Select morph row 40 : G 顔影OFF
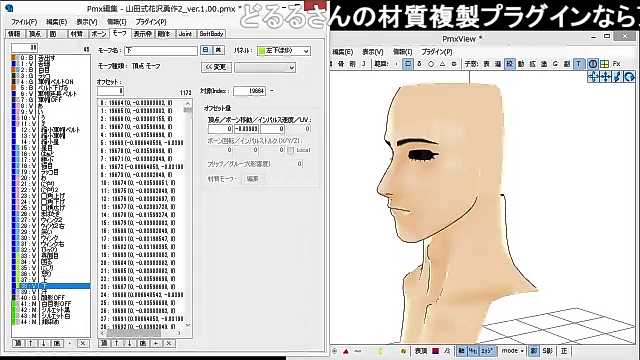640x360 pixels. (x=51, y=298)
